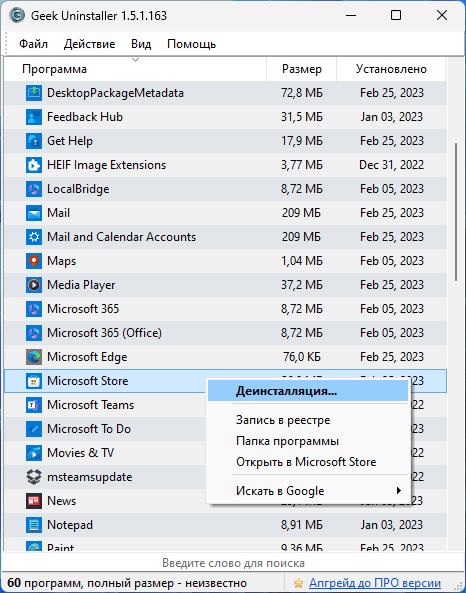This screenshot has width=466, height=593.
Task: Click the Microsoft 365 (Office) icon
Action: [x=34, y=333]
